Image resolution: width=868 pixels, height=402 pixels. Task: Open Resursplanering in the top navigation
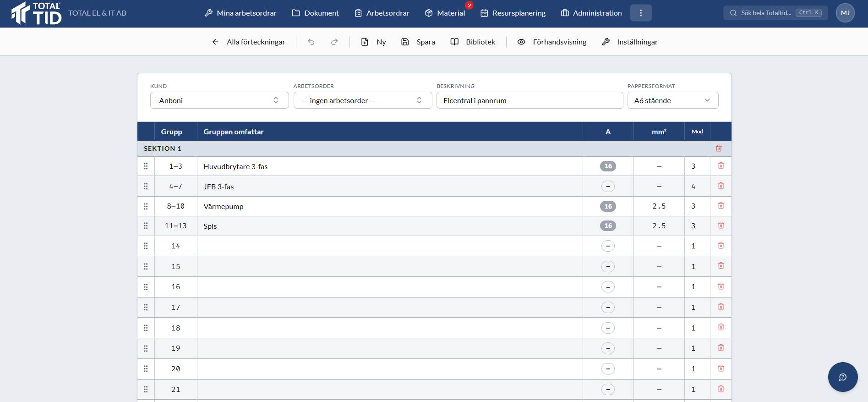pos(513,13)
